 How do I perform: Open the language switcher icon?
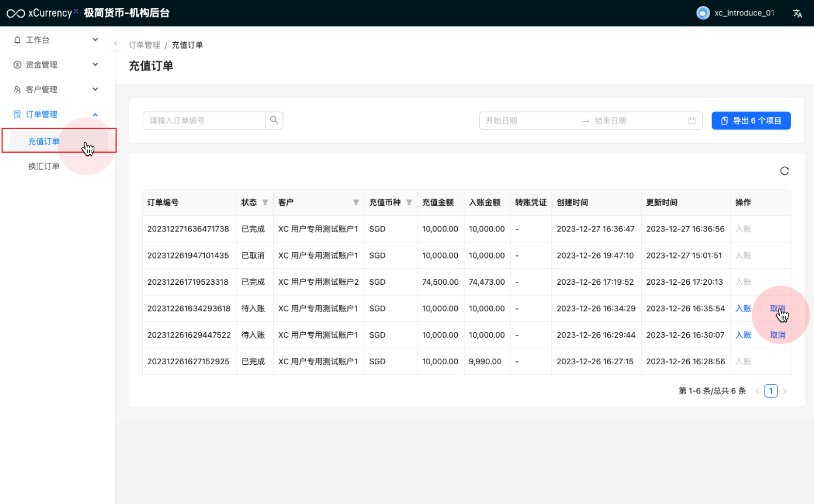click(797, 13)
